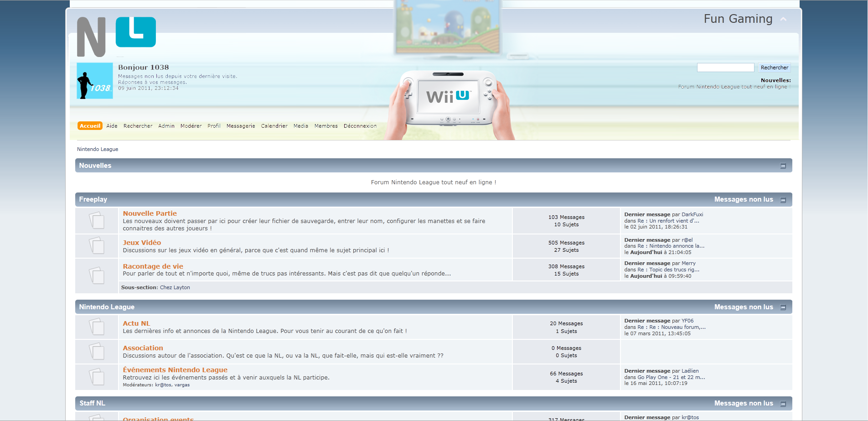Open Messages non lus in Staff NL header
Screen dimensions: 868x421
coord(744,403)
